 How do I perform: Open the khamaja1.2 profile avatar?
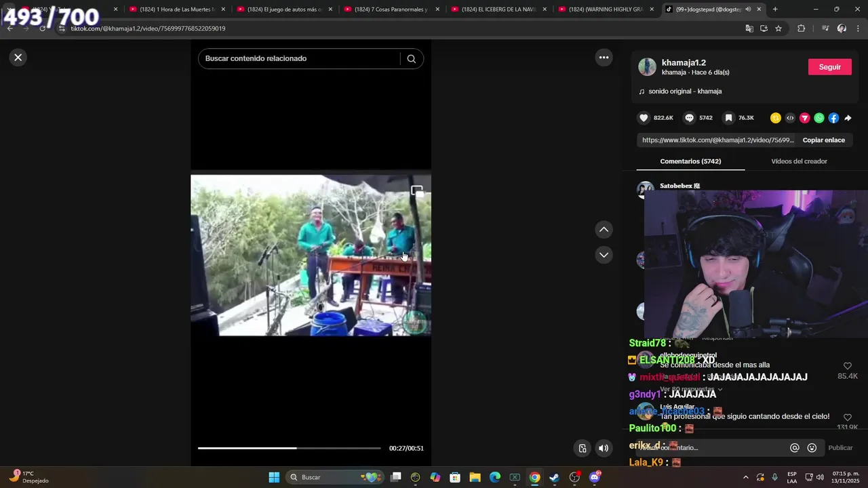[647, 67]
